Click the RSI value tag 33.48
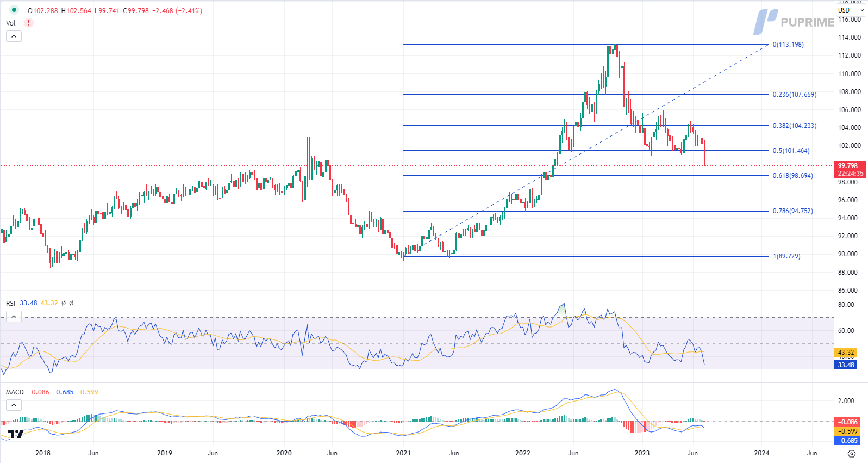 pyautogui.click(x=845, y=365)
